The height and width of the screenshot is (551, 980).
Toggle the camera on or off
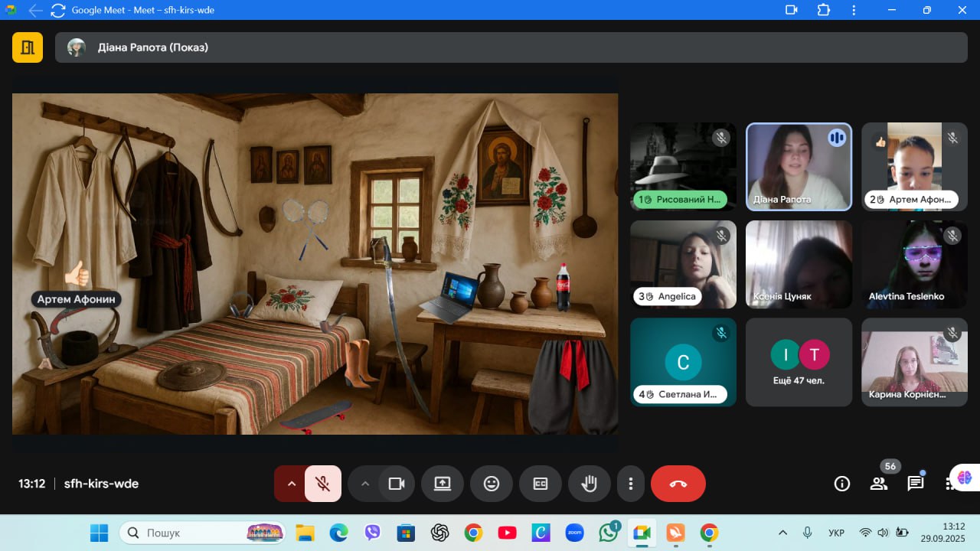click(x=397, y=484)
